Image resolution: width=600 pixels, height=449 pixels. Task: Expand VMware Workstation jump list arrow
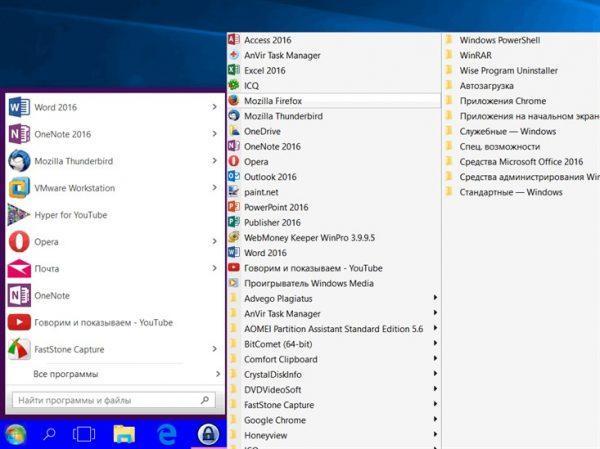[x=215, y=187]
